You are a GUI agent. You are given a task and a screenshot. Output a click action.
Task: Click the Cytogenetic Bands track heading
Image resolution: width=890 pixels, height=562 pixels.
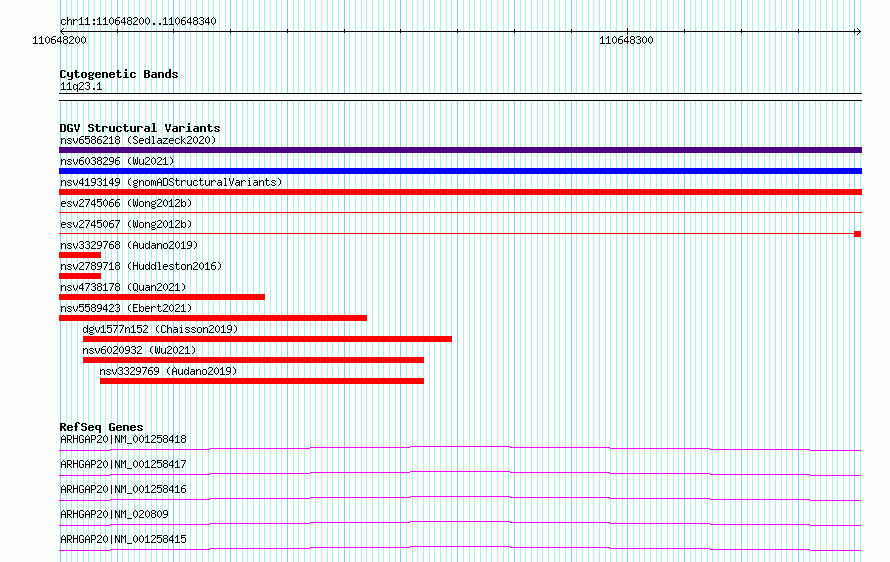[119, 74]
